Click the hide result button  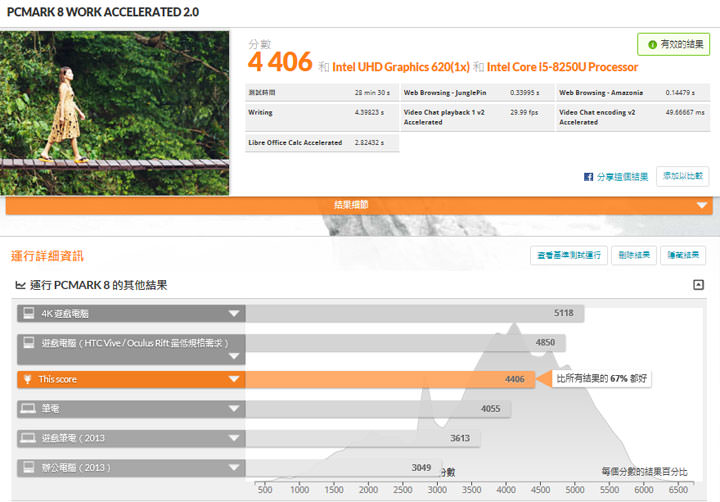coord(684,255)
